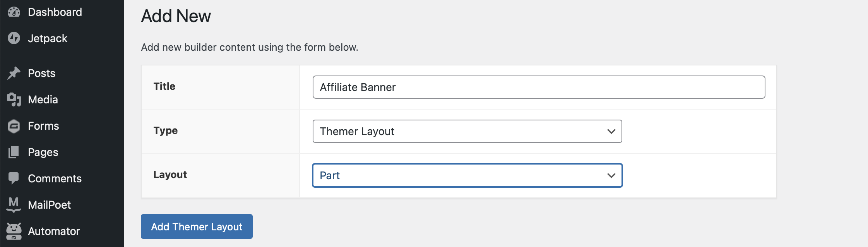Image resolution: width=868 pixels, height=247 pixels.
Task: Click the MailPoet icon
Action: [x=14, y=204]
